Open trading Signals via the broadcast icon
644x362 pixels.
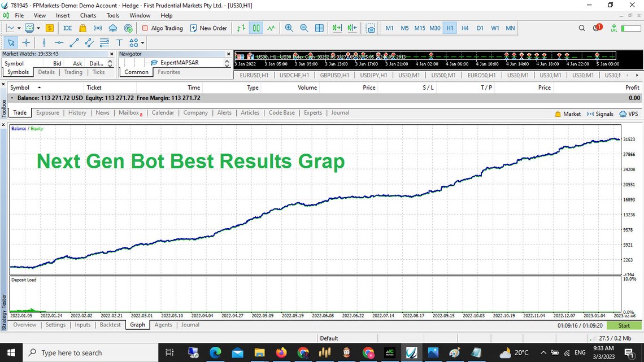[97, 28]
